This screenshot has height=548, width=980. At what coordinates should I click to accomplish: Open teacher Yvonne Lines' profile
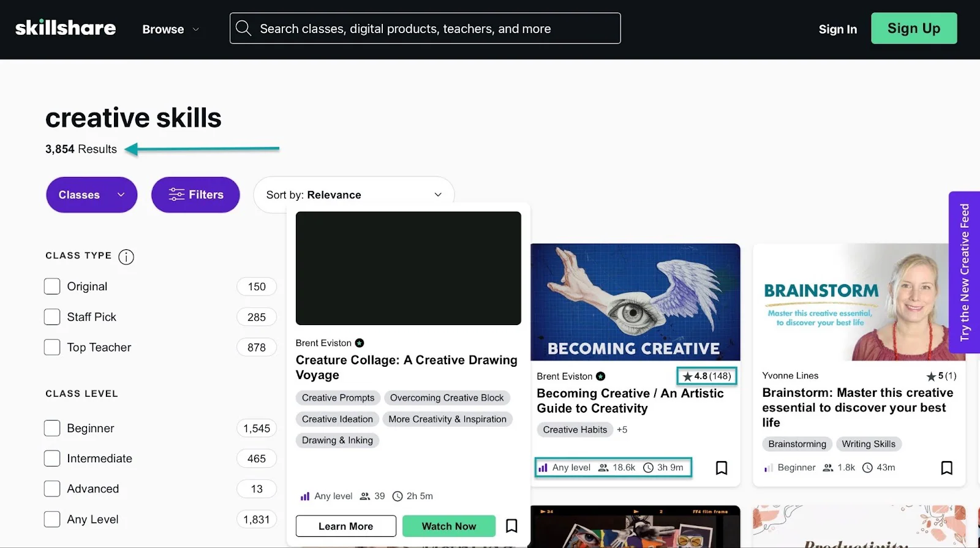pyautogui.click(x=790, y=375)
